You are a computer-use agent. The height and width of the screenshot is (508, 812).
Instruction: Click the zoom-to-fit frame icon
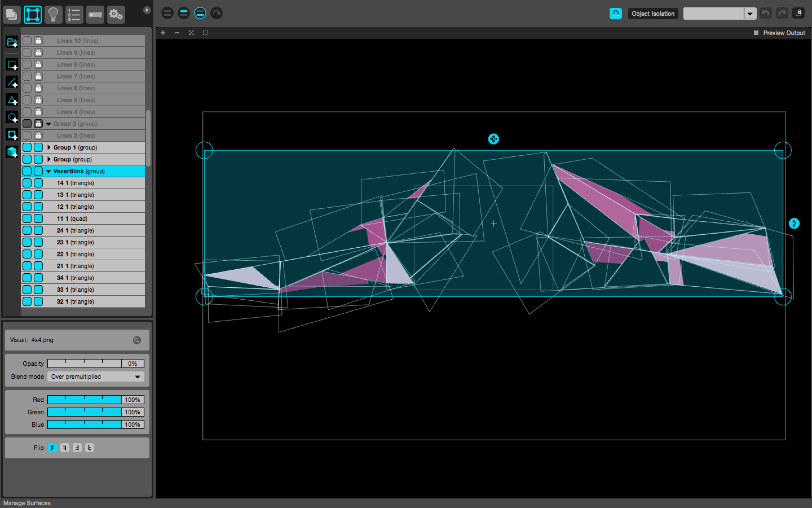(x=191, y=33)
